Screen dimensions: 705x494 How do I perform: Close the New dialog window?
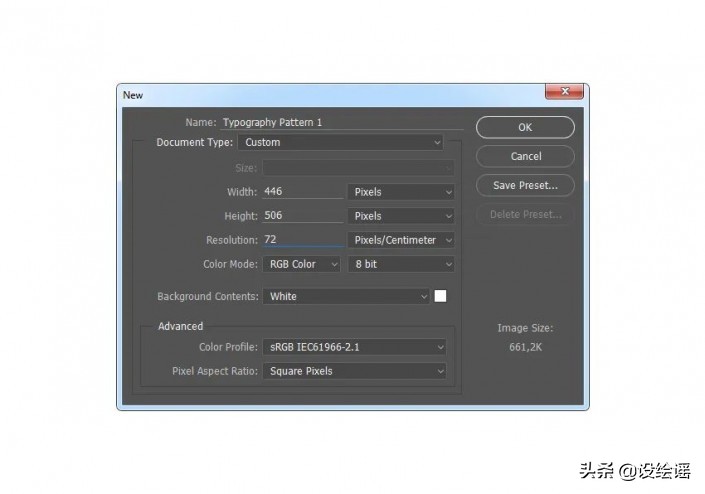pyautogui.click(x=564, y=91)
